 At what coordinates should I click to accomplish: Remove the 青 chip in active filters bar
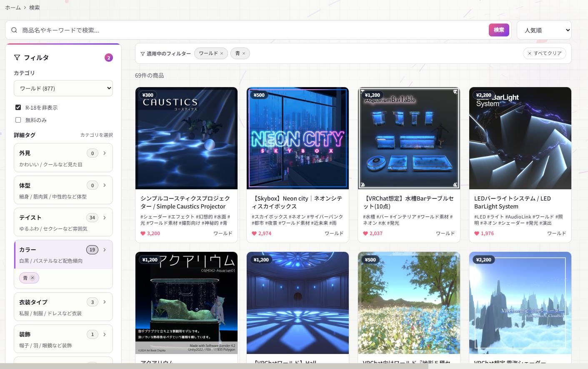coord(244,53)
